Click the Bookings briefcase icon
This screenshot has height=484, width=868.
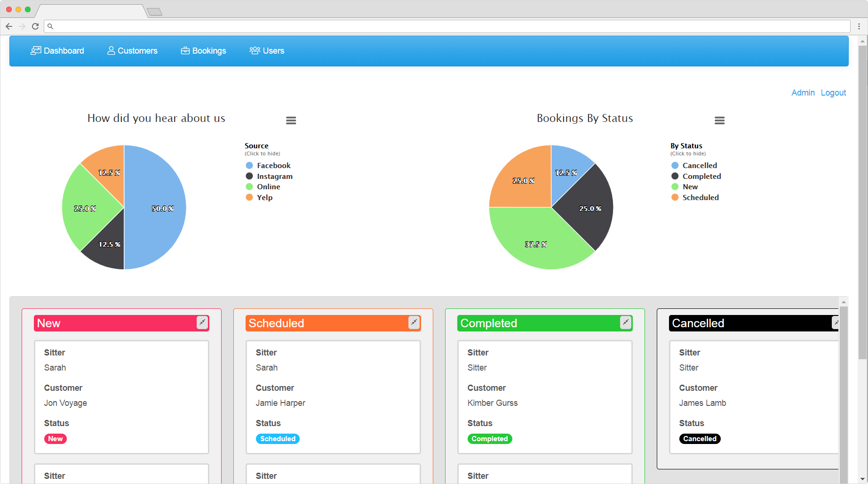point(185,50)
